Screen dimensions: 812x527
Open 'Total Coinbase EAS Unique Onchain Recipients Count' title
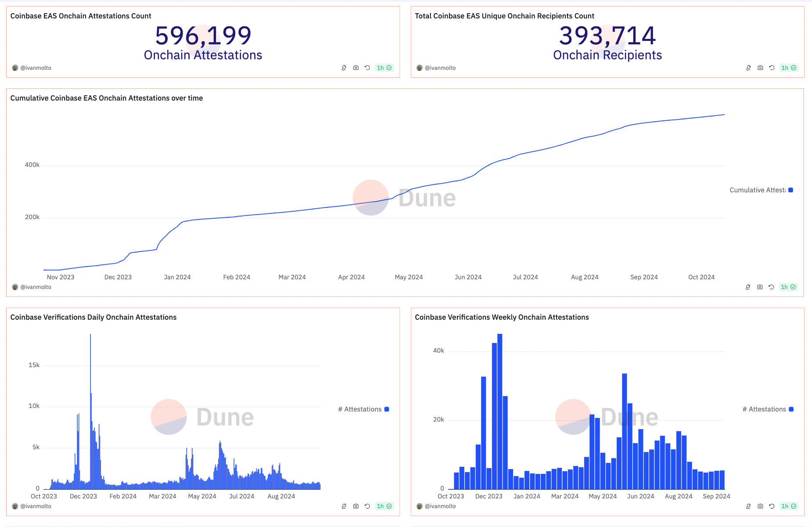coord(504,16)
